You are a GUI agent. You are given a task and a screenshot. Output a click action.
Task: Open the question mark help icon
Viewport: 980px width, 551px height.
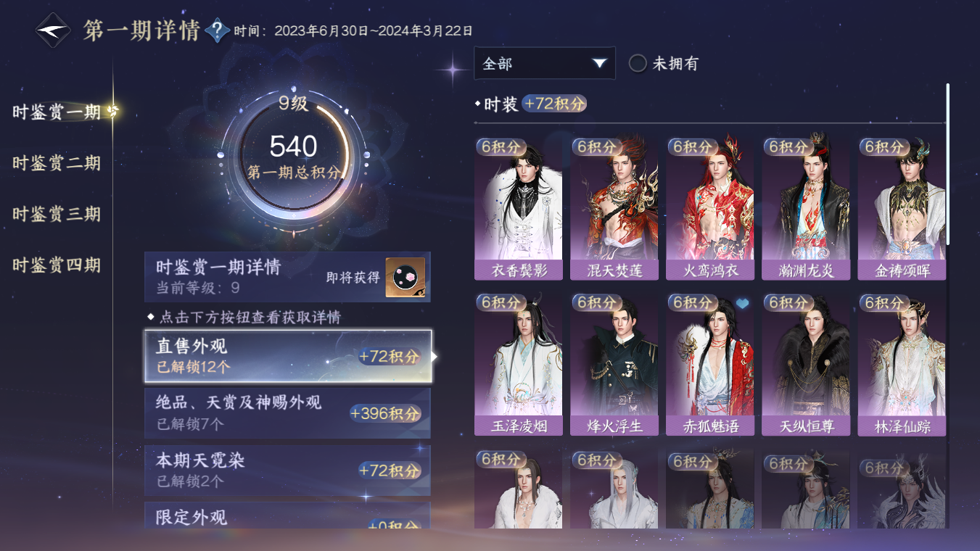217,31
